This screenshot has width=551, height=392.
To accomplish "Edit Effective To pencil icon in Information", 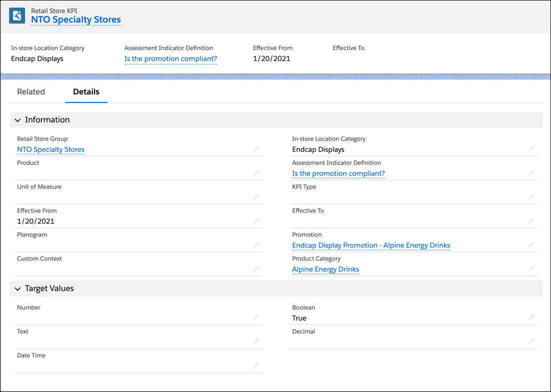I will click(532, 221).
